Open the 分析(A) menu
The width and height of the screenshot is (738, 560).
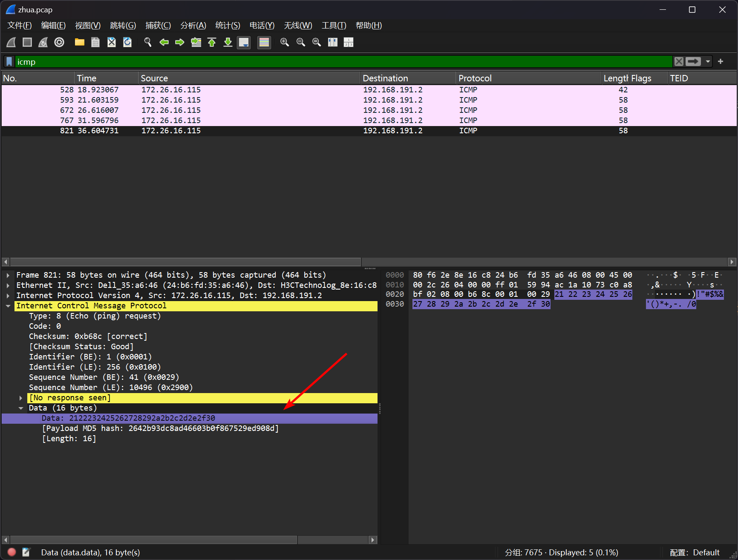193,26
